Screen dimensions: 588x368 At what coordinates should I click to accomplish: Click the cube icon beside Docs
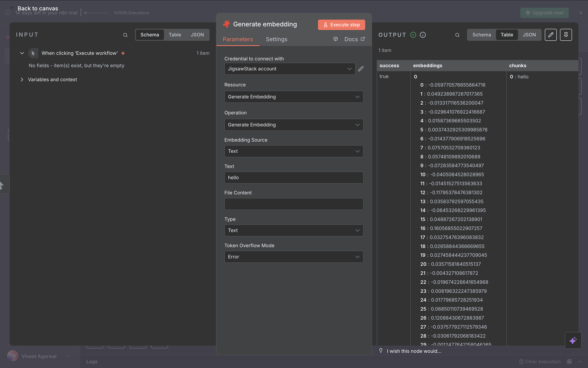[x=335, y=39]
